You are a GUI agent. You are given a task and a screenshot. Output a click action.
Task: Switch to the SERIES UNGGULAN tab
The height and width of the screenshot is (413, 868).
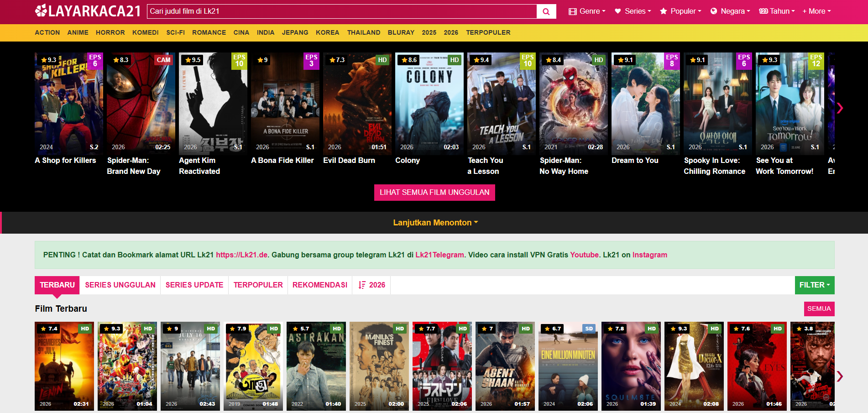coord(120,285)
